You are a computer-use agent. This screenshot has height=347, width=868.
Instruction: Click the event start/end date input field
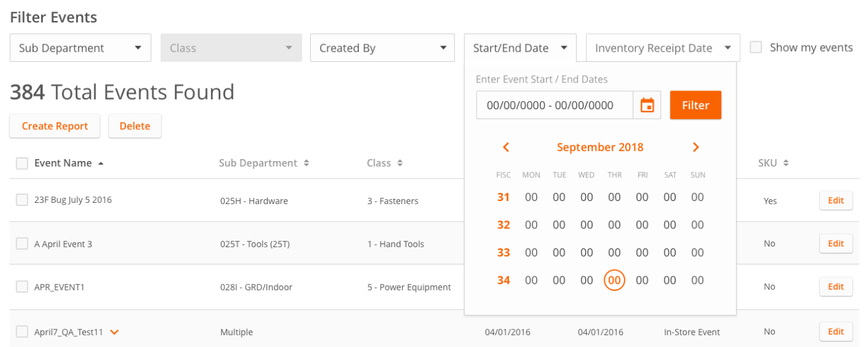click(554, 105)
